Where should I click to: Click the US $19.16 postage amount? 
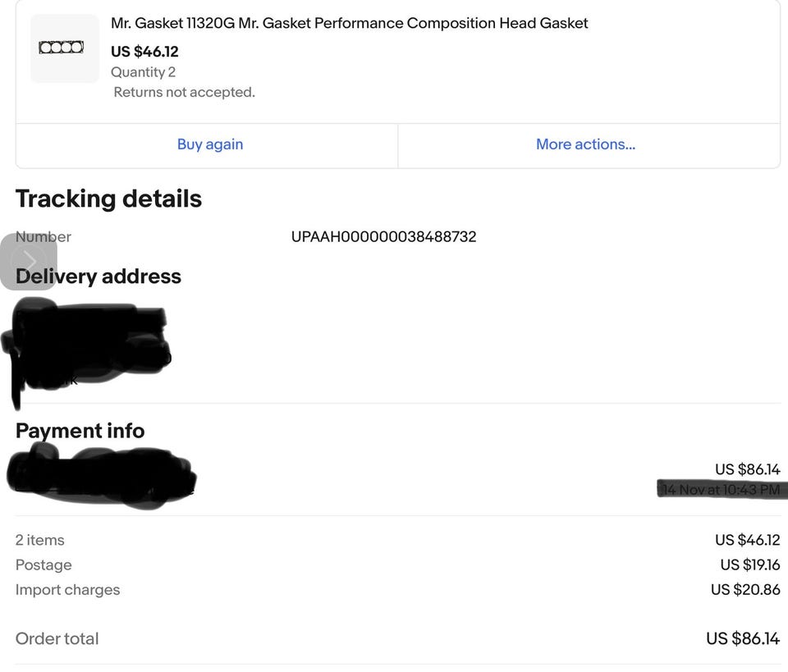click(749, 565)
